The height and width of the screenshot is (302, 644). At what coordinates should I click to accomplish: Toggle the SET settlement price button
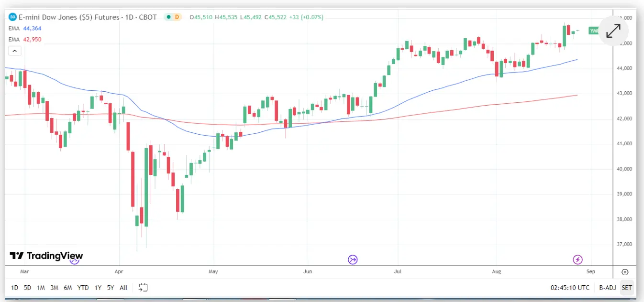click(x=627, y=288)
